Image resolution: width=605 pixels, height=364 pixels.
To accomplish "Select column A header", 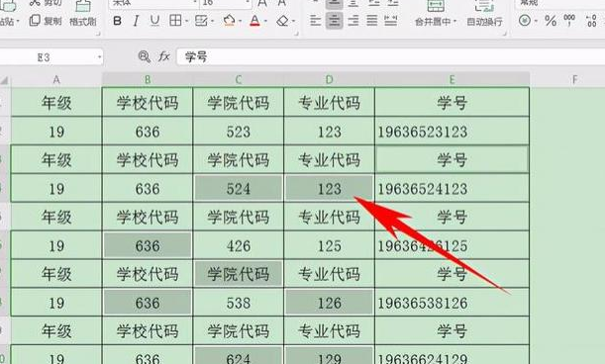I will [x=56, y=80].
